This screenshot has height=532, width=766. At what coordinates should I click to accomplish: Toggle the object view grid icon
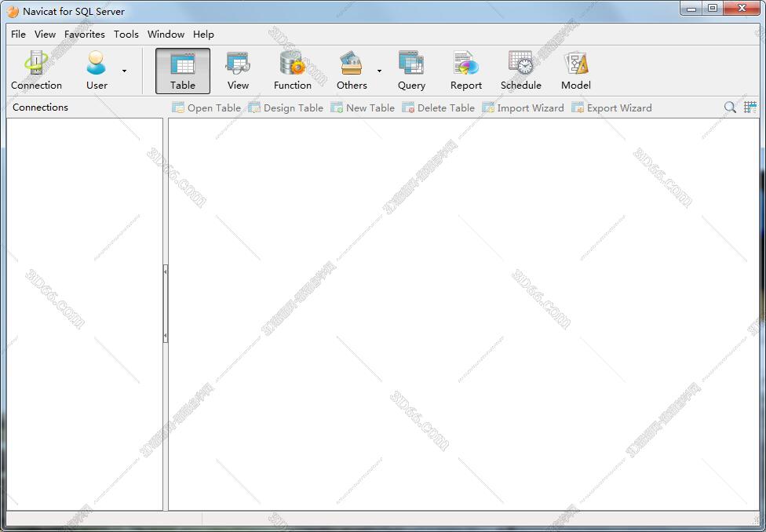pos(750,107)
